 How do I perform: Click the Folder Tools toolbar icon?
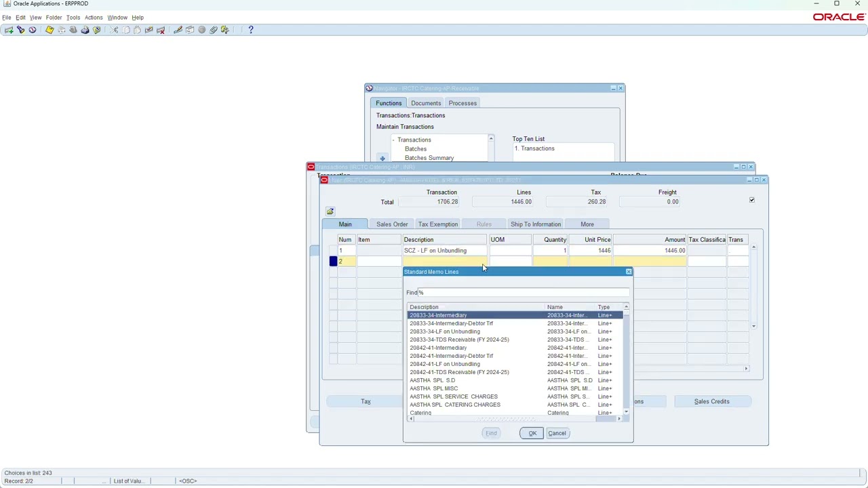tap(225, 30)
